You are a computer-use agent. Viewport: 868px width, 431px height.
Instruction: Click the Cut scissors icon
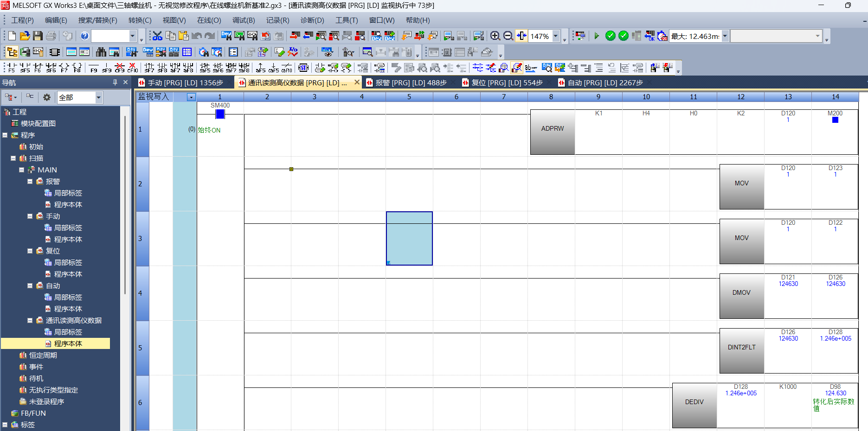coord(157,36)
